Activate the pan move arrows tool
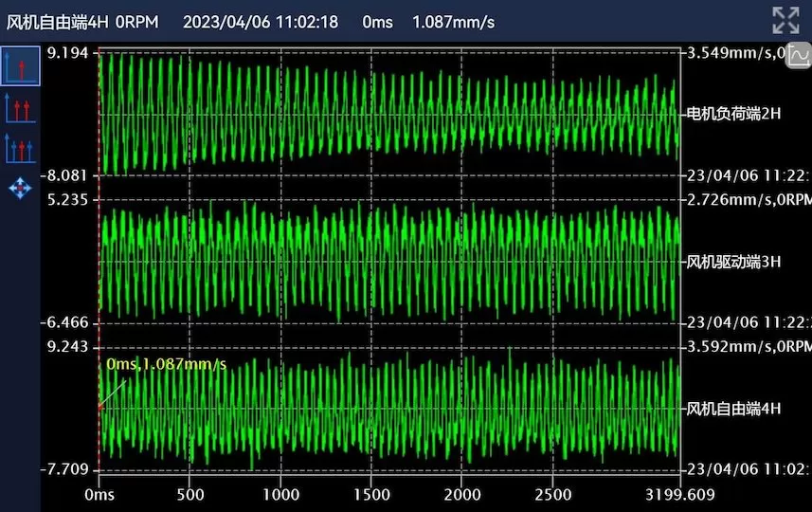The width and height of the screenshot is (812, 512). (20, 187)
